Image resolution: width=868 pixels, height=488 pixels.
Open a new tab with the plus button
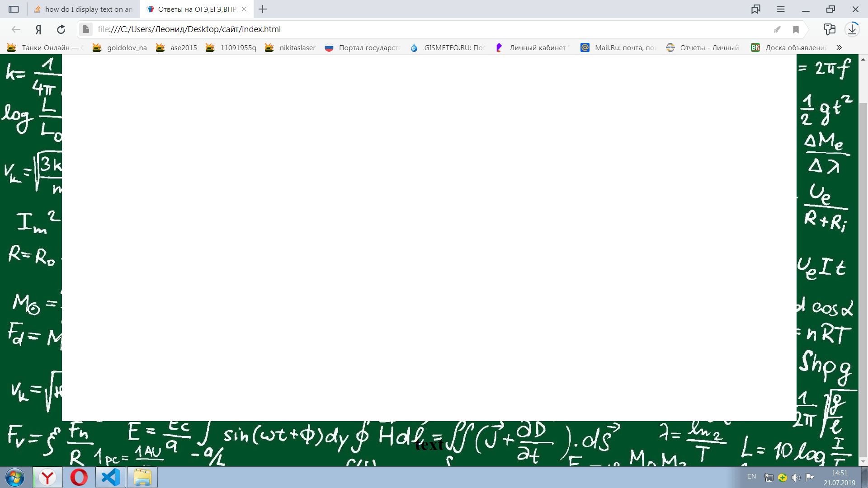pos(263,9)
